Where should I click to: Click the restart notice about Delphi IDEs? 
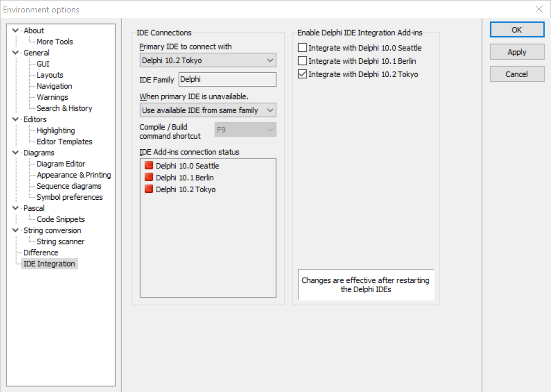[366, 285]
